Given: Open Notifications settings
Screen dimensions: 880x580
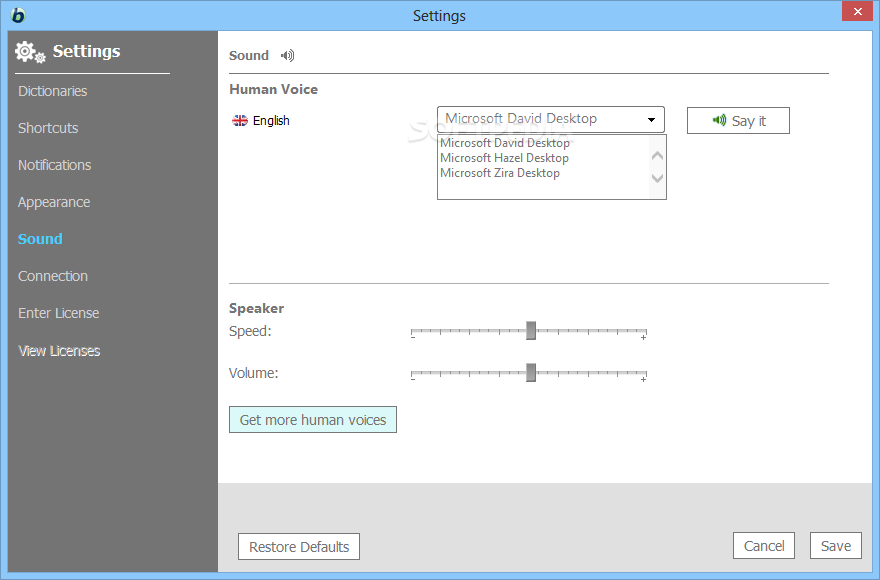Looking at the screenshot, I should [x=54, y=165].
